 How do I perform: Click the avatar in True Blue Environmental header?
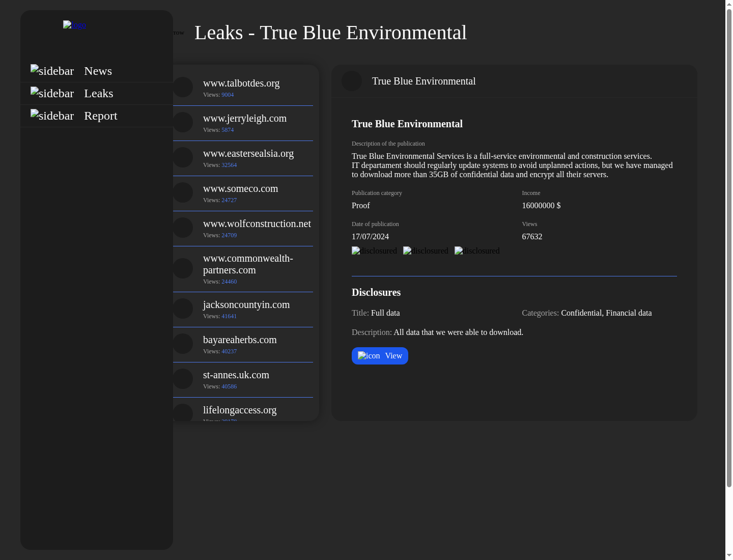click(x=352, y=81)
